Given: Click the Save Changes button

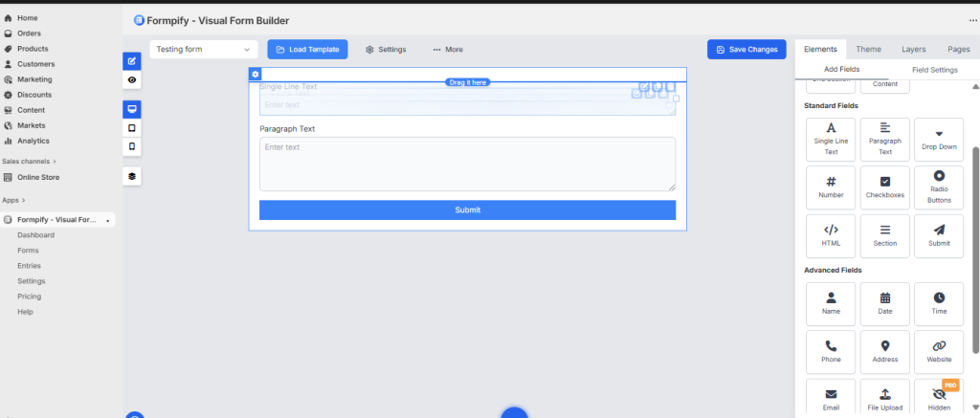Looking at the screenshot, I should (x=746, y=49).
